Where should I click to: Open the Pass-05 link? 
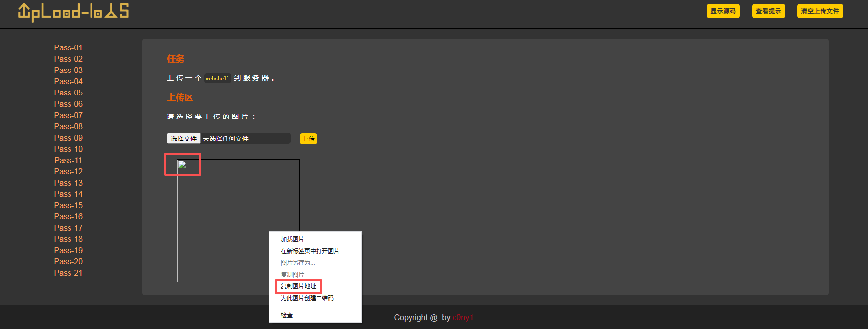pos(68,93)
